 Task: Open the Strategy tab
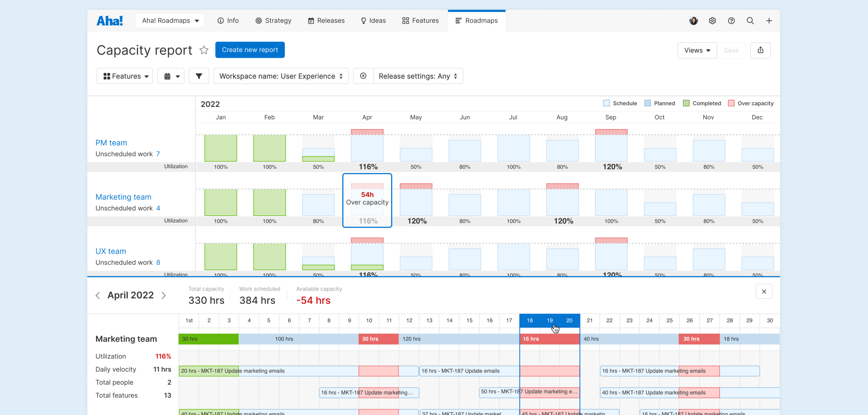point(273,20)
